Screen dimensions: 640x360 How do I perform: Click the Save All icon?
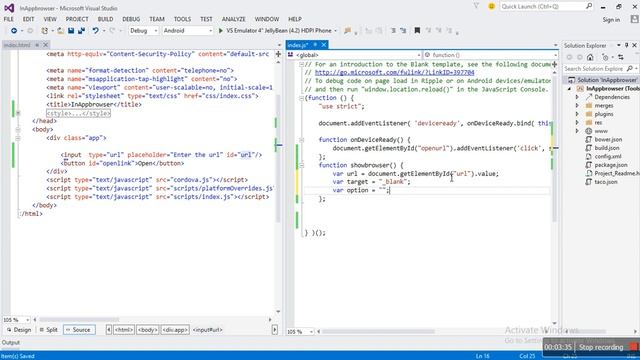82,31
